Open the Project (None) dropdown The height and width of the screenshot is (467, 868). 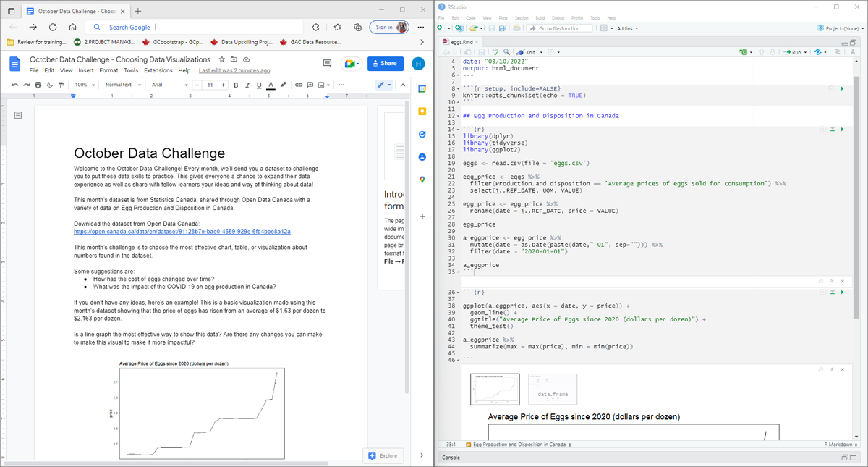click(x=840, y=28)
